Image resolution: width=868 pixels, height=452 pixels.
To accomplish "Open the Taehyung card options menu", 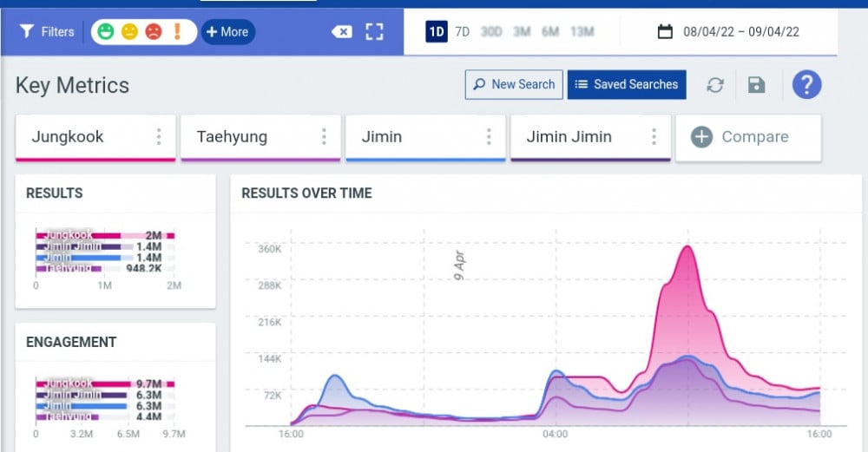I will pyautogui.click(x=324, y=137).
